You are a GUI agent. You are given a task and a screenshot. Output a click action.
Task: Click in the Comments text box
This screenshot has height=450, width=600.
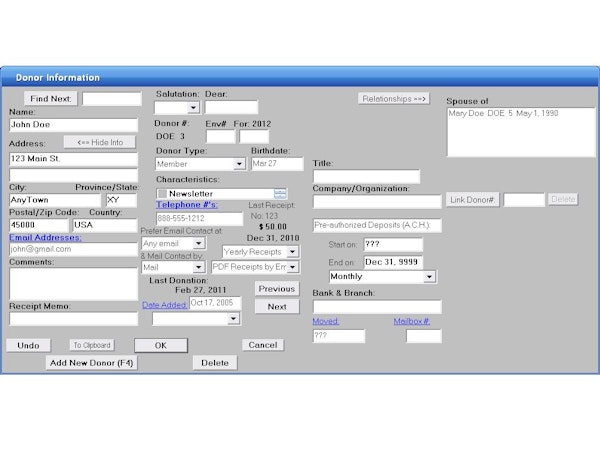pyautogui.click(x=73, y=283)
